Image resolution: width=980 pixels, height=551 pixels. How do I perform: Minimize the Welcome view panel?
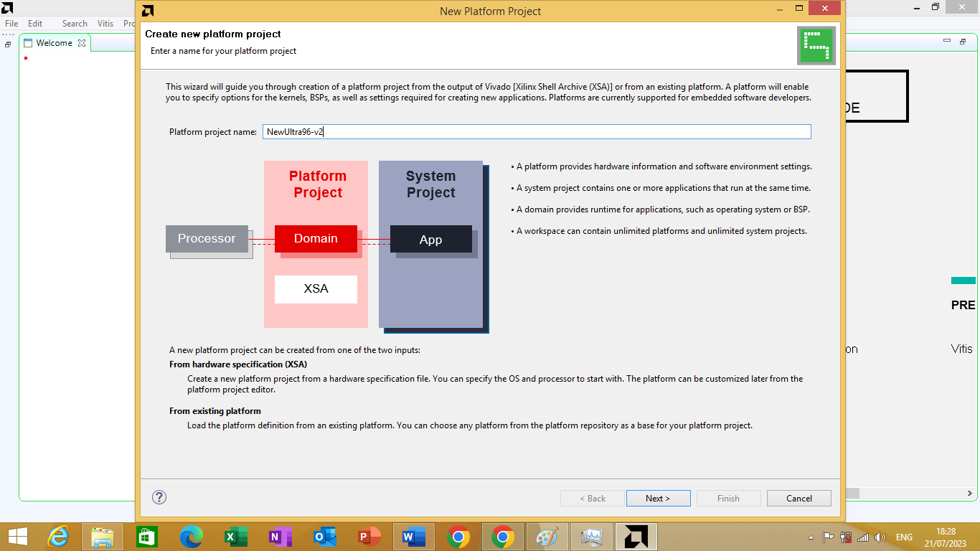tap(946, 42)
